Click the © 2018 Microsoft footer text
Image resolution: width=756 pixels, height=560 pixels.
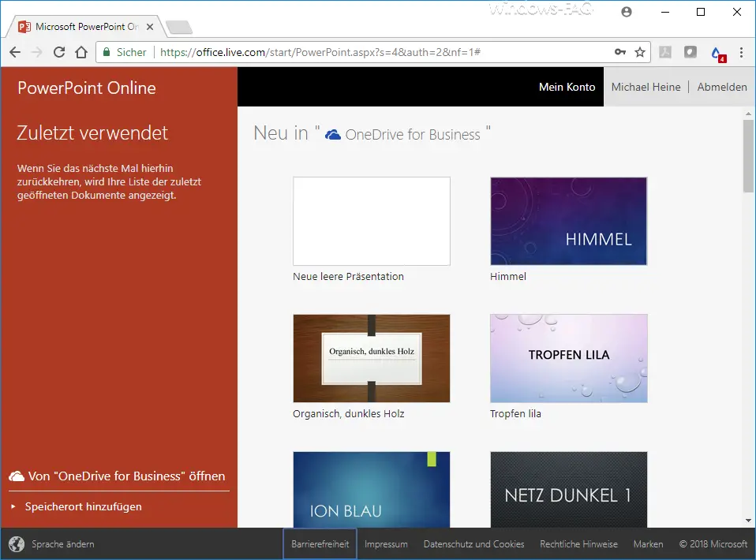(713, 544)
